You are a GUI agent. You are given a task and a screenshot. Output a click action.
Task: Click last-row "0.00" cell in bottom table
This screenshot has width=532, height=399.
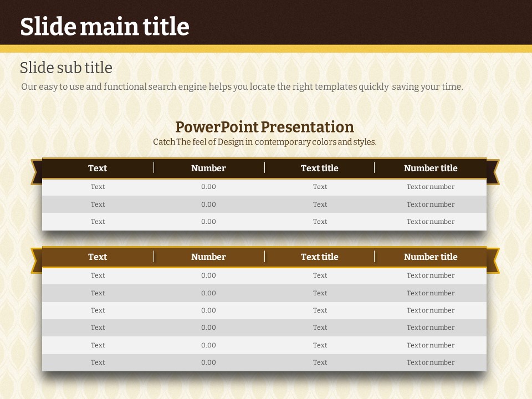[208, 362]
